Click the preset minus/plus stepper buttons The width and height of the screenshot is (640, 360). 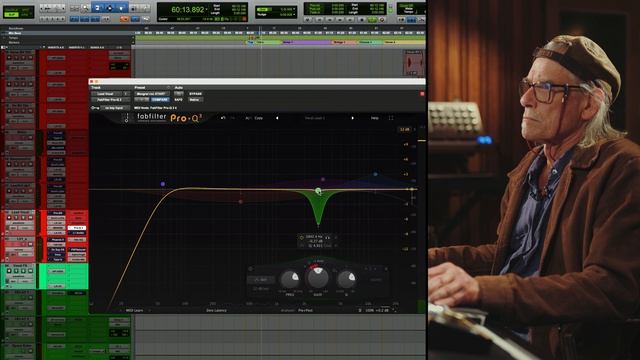click(x=142, y=100)
